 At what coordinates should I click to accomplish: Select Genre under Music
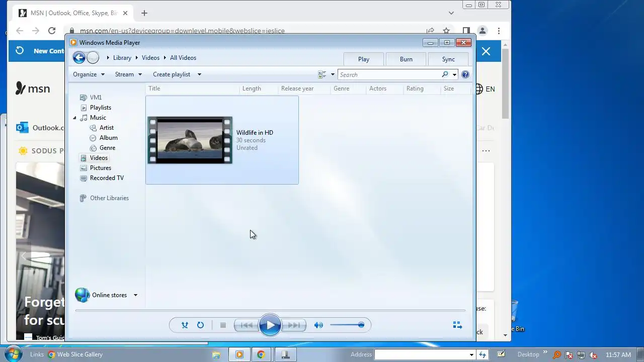pos(103,148)
